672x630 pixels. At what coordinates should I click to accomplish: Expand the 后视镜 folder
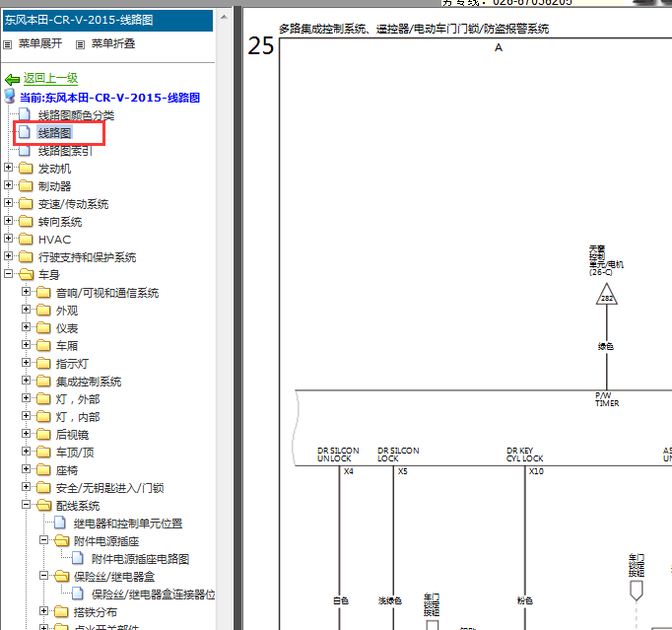pos(26,433)
